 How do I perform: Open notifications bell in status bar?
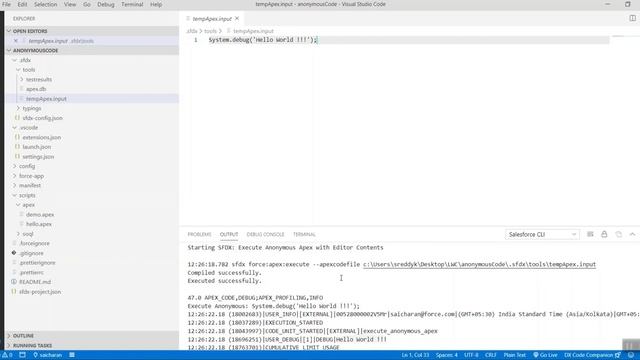click(x=631, y=355)
